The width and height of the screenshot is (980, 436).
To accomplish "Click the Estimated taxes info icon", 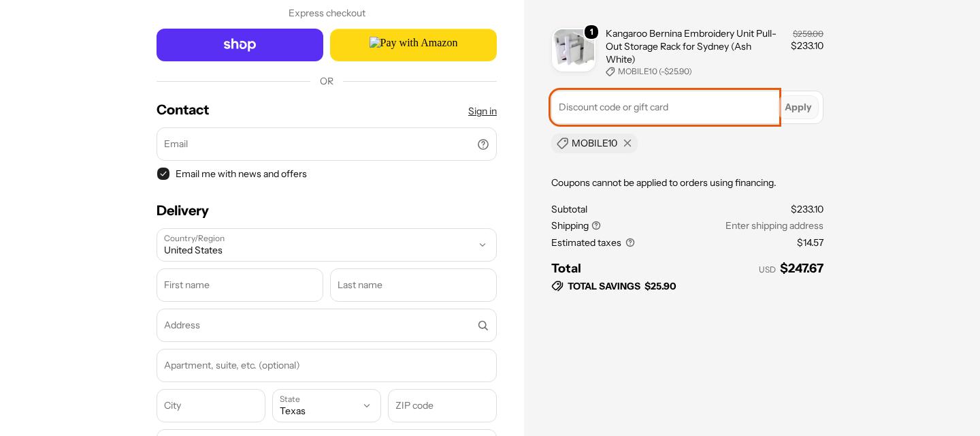I will click(x=630, y=243).
